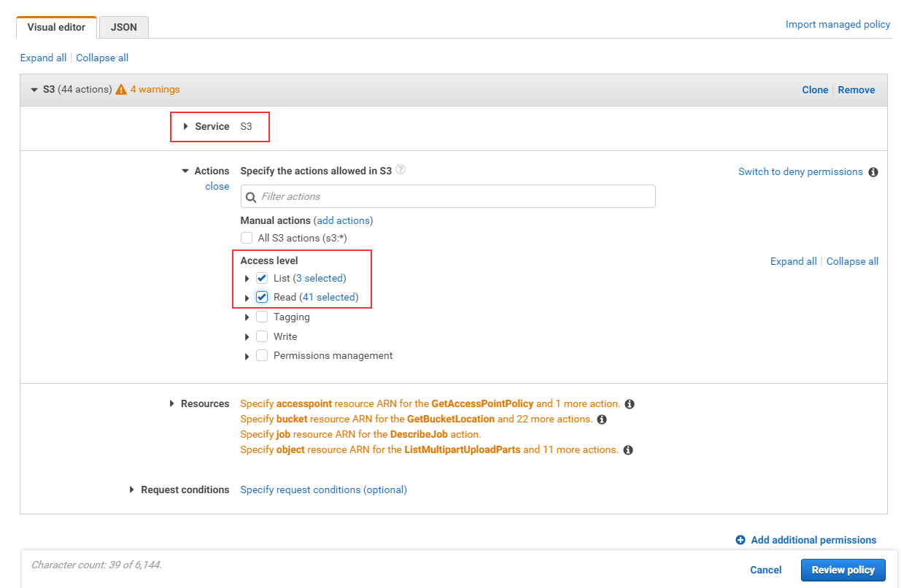Uncheck the List access level checkbox
The image size is (901, 588).
(x=262, y=278)
